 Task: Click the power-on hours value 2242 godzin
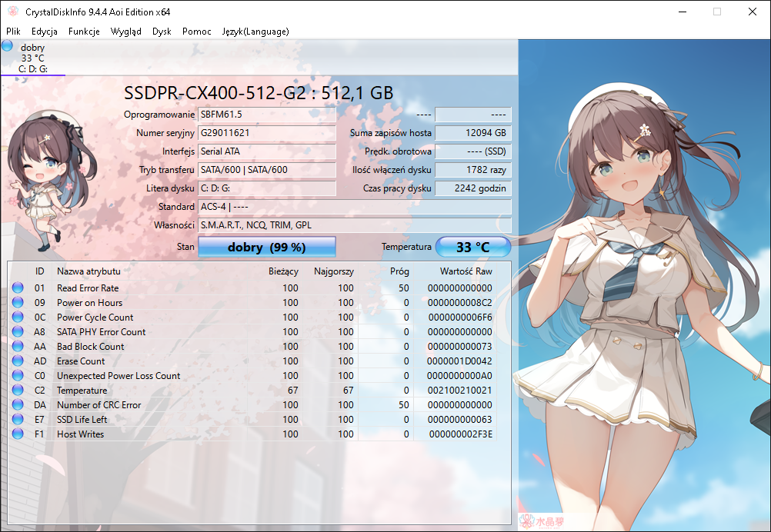tap(473, 188)
